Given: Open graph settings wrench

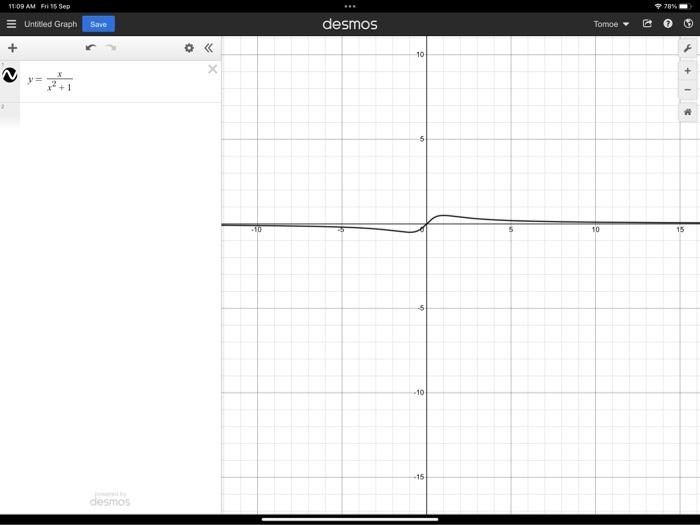Looking at the screenshot, I should 688,48.
